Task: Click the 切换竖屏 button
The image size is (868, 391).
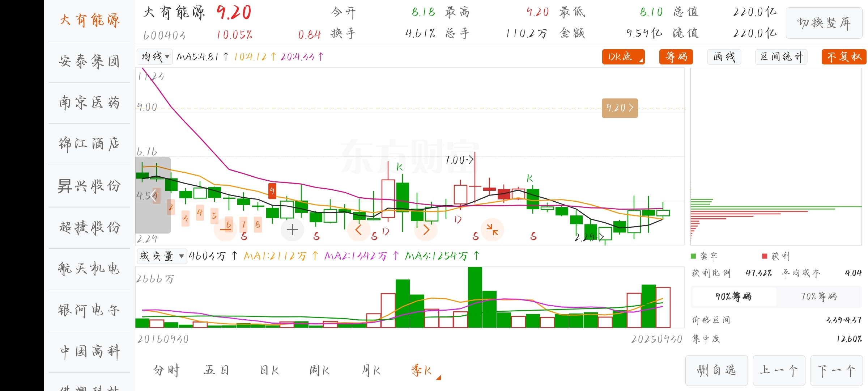Action: click(824, 23)
